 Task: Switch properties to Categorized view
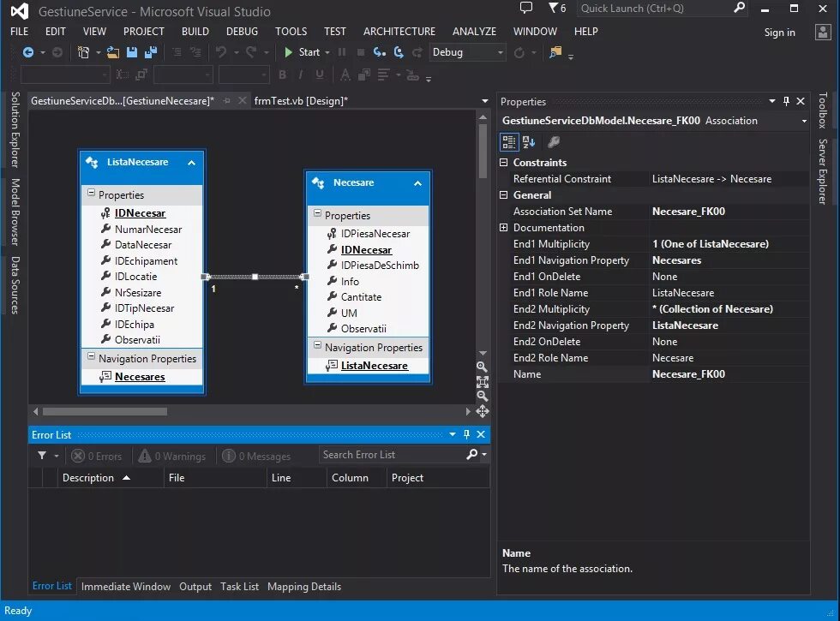coord(509,142)
